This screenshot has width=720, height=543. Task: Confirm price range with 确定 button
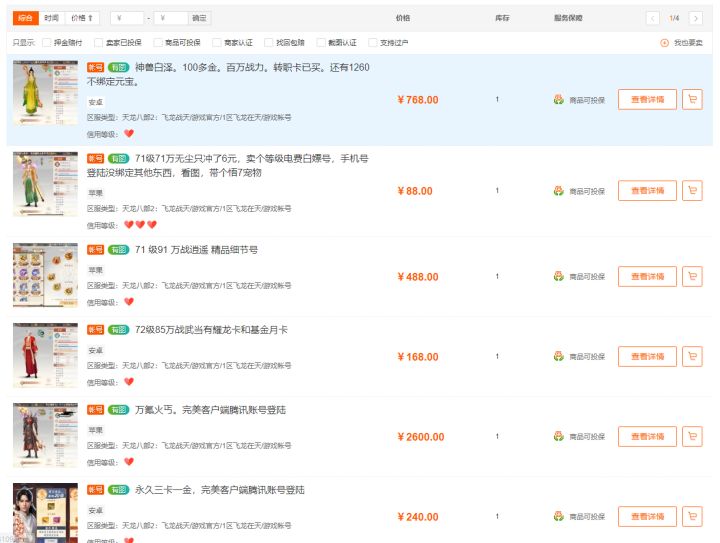199,18
